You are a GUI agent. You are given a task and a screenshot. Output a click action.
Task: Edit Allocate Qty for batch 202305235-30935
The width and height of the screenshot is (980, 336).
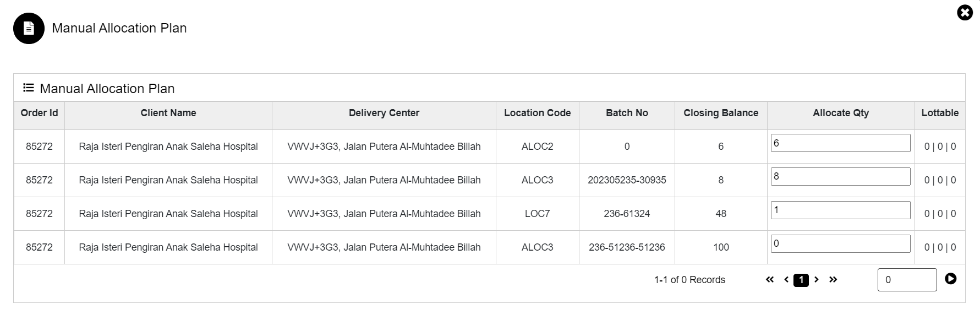coord(840,177)
